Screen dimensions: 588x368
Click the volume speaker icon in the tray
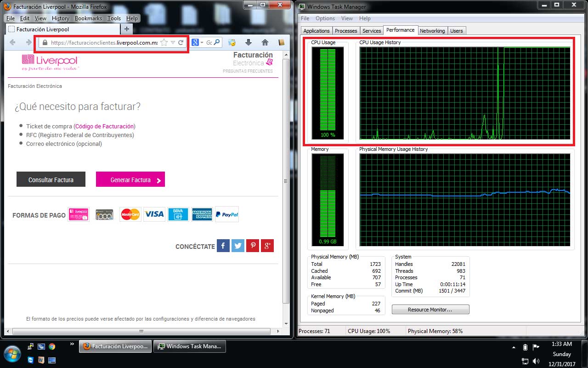point(536,361)
